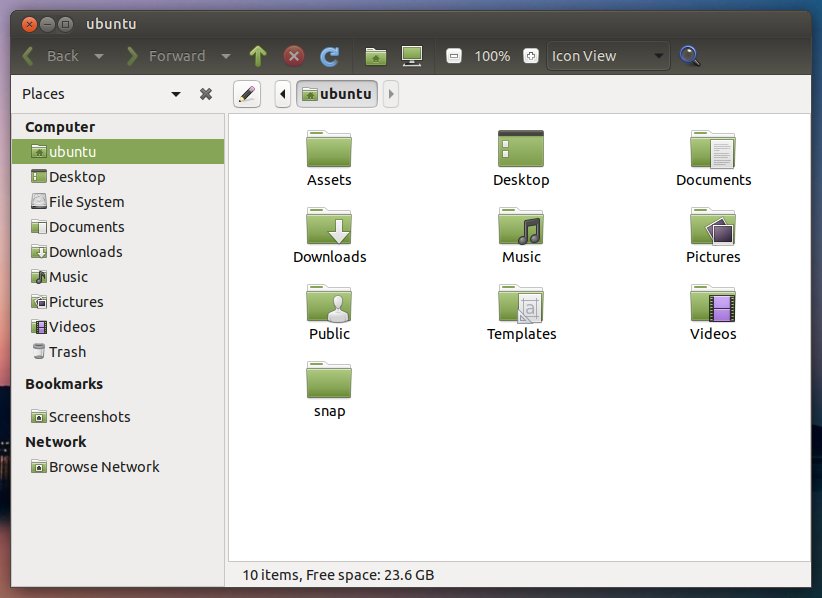Select ubuntu in sidebar
Viewport: 822px width, 598px height.
(x=118, y=151)
